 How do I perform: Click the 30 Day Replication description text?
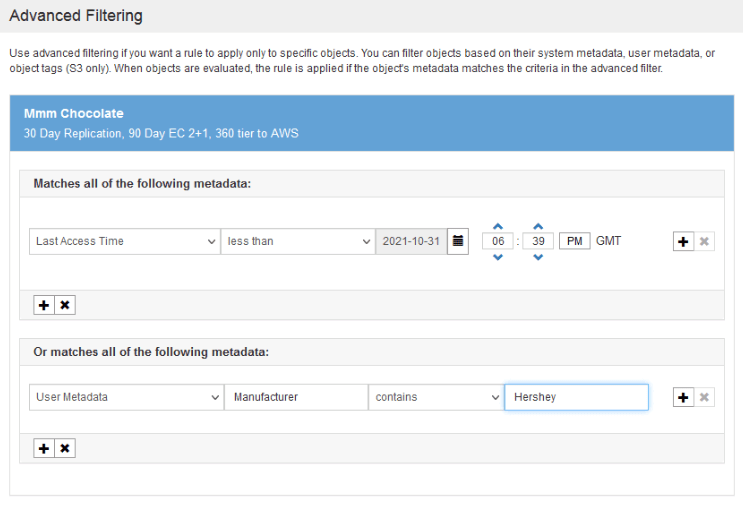tap(161, 134)
